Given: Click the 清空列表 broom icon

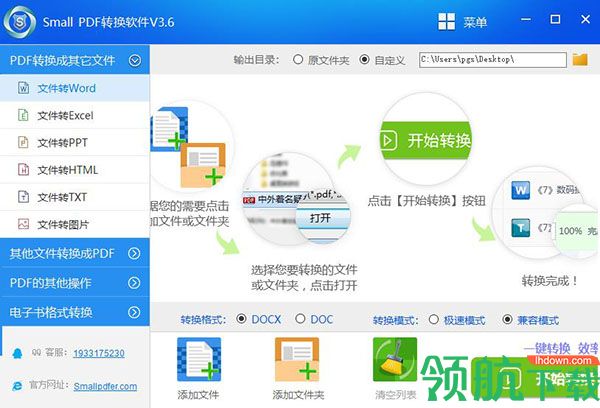Looking at the screenshot, I should pos(395,359).
